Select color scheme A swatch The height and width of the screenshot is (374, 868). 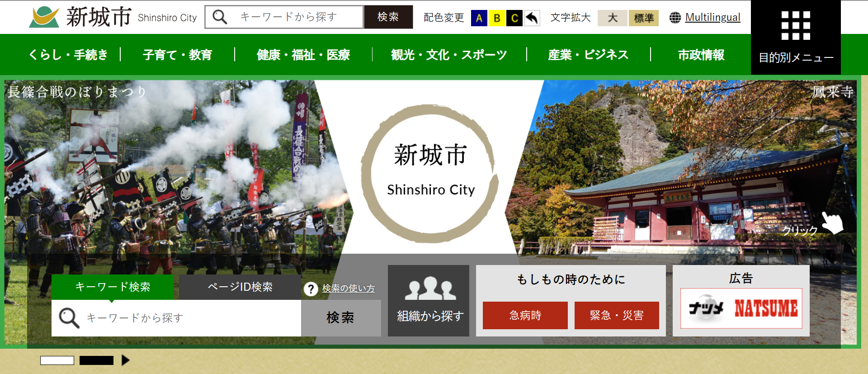point(479,18)
